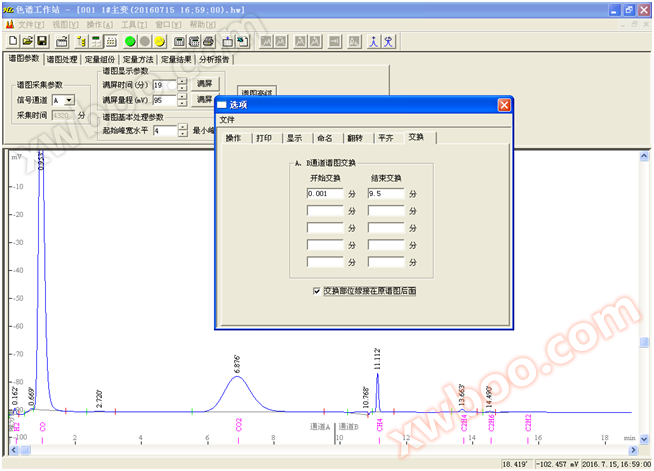Screen dimensions: 654x471
Task: Click the Save floppy disk icon
Action: point(42,42)
